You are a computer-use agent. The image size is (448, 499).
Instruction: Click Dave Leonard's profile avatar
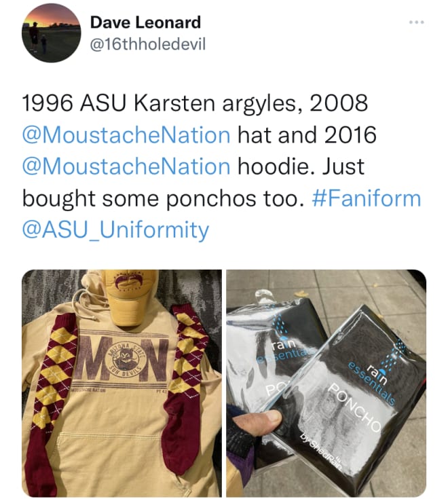point(51,33)
